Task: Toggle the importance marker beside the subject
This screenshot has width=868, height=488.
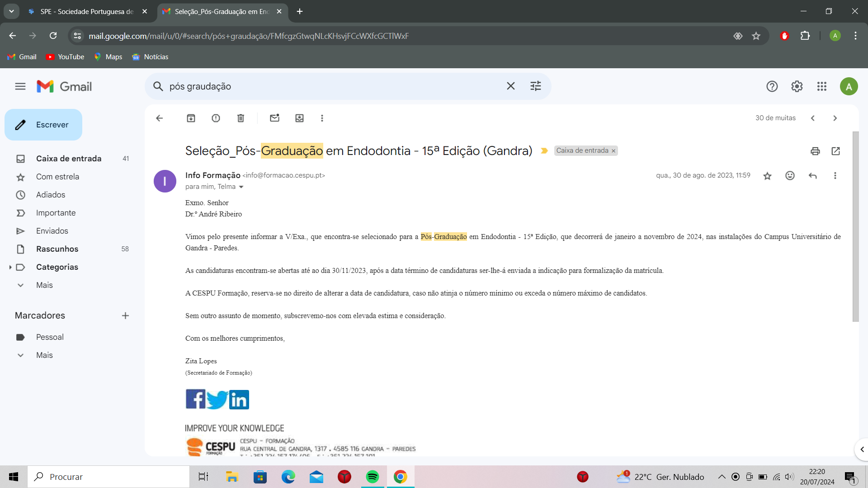Action: pyautogui.click(x=544, y=151)
